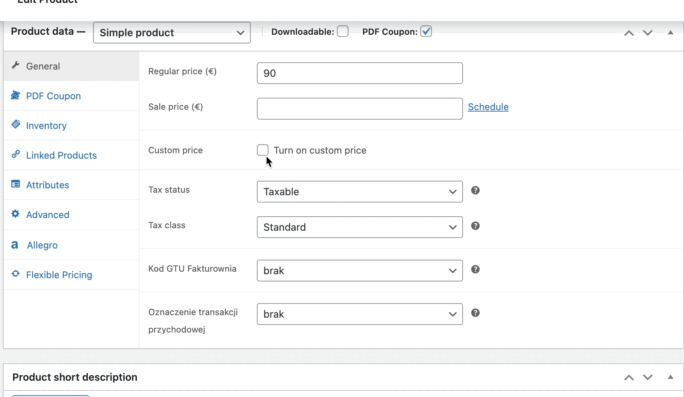Screen dimensions: 684x397
Task: Open the Tax status Taxable dropdown
Action: coord(360,192)
